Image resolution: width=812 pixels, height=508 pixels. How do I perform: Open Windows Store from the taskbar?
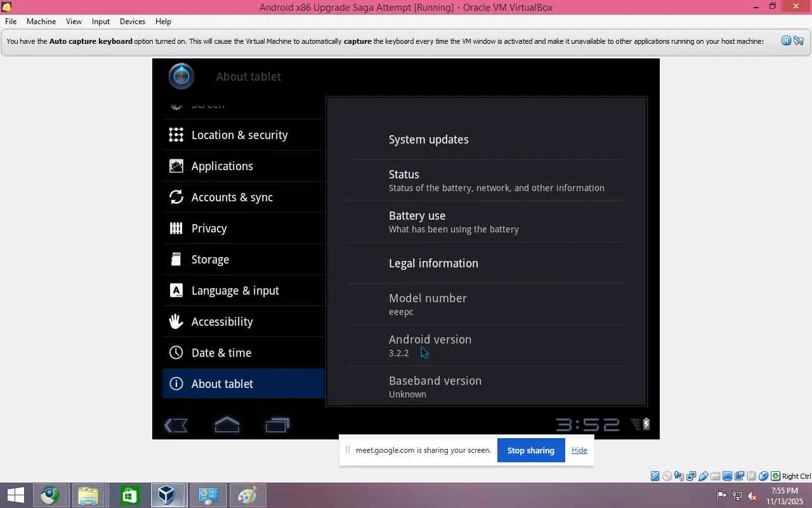129,495
